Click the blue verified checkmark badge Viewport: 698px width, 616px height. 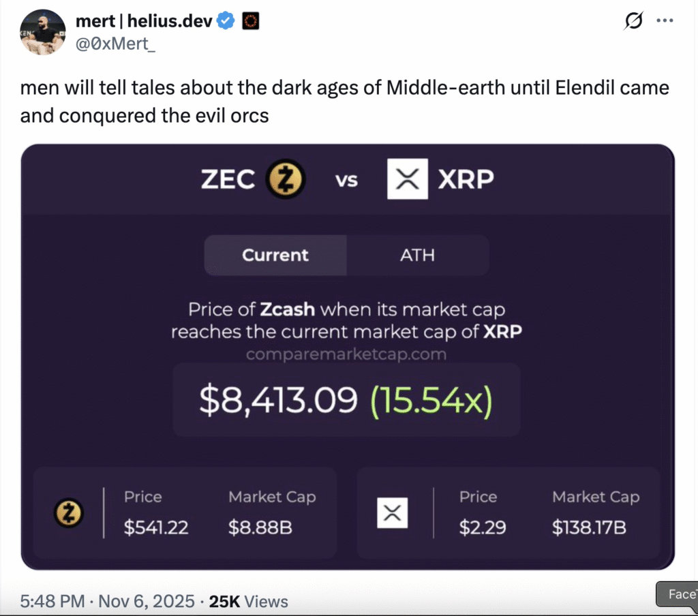(x=226, y=22)
